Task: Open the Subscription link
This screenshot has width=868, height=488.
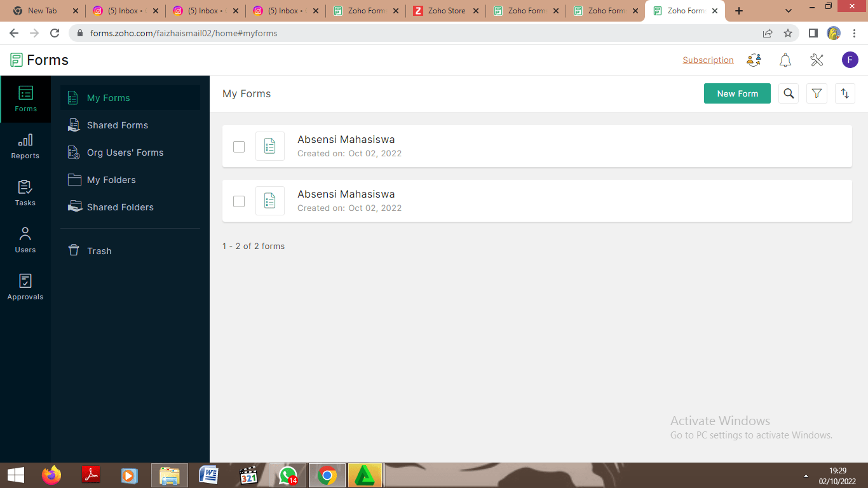Action: (x=708, y=60)
